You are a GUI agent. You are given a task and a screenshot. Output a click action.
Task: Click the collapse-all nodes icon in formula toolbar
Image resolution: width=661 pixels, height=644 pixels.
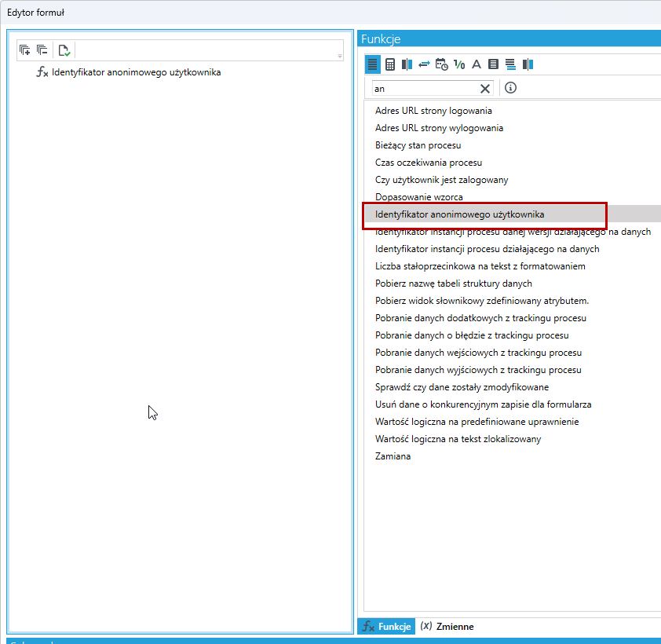coord(42,50)
